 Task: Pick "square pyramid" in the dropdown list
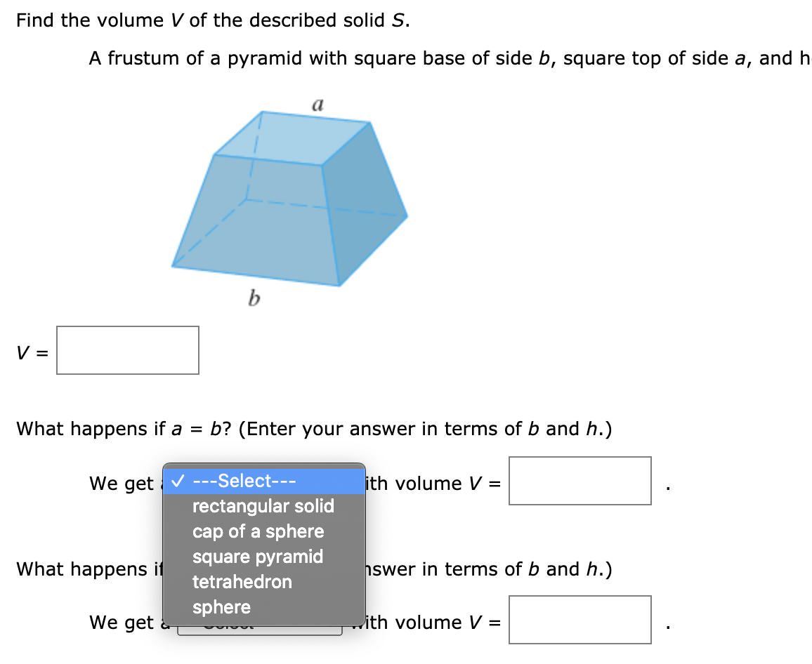point(257,557)
